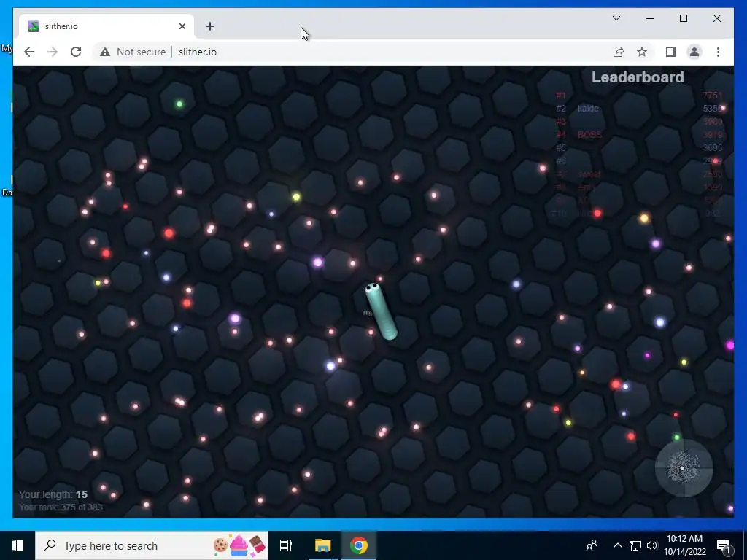Screen dimensions: 747x560
Task: Open the Chrome profile avatar menu
Action: pyautogui.click(x=694, y=52)
